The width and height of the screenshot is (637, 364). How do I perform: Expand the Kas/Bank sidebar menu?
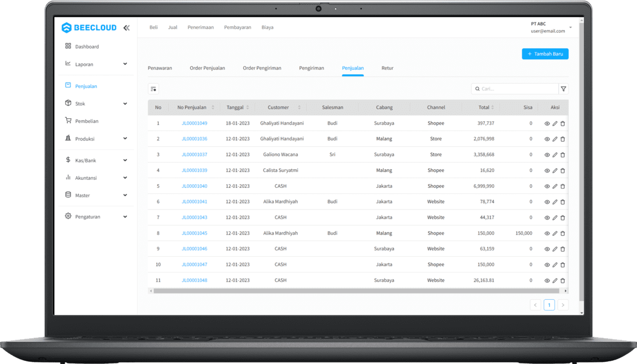tap(125, 160)
